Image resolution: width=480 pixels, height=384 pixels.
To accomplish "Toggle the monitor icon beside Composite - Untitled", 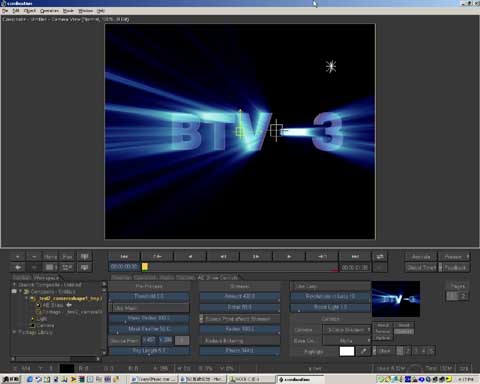I will coord(14,291).
